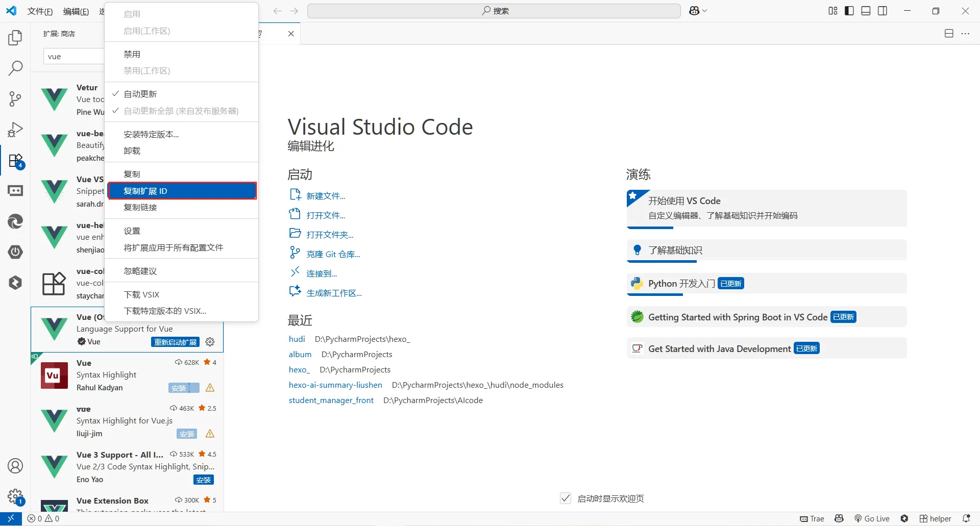Open recent project hudi
Screen dimensions: 980x526
pos(297,339)
